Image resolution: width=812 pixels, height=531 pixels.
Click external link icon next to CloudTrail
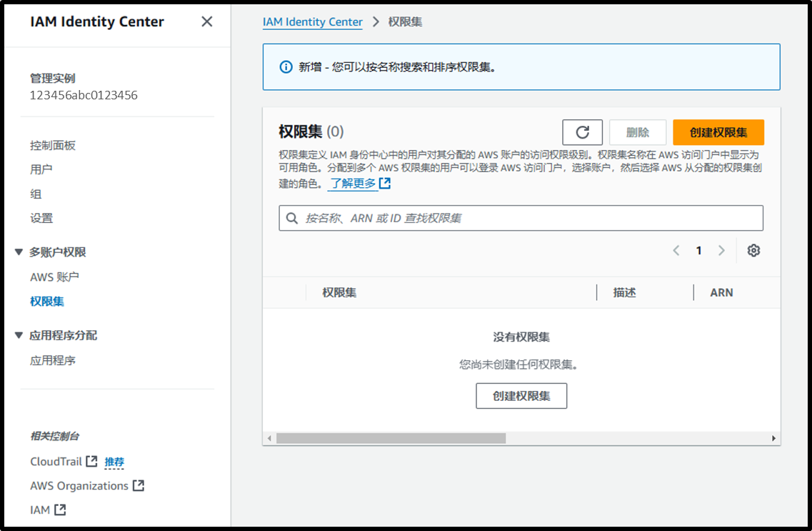point(91,461)
